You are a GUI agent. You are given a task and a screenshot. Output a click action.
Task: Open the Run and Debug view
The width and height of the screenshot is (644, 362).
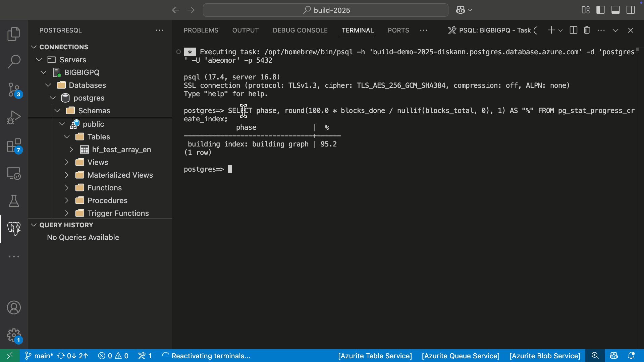click(14, 117)
